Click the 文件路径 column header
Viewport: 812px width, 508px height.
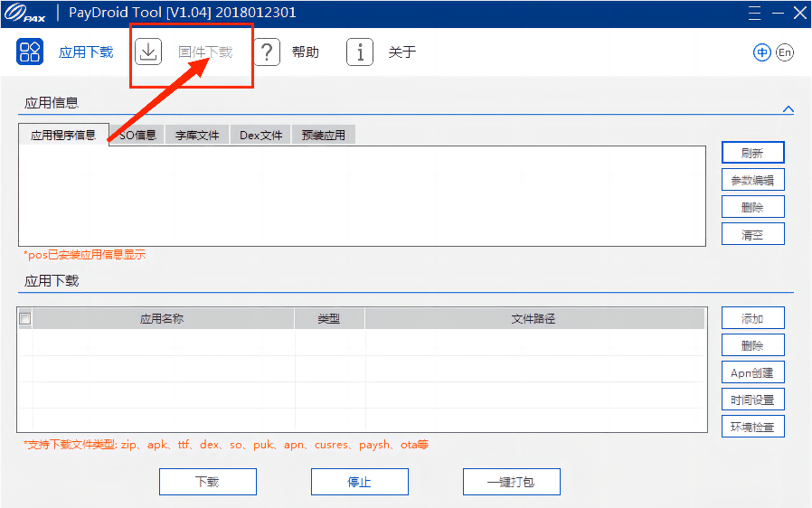click(x=533, y=318)
